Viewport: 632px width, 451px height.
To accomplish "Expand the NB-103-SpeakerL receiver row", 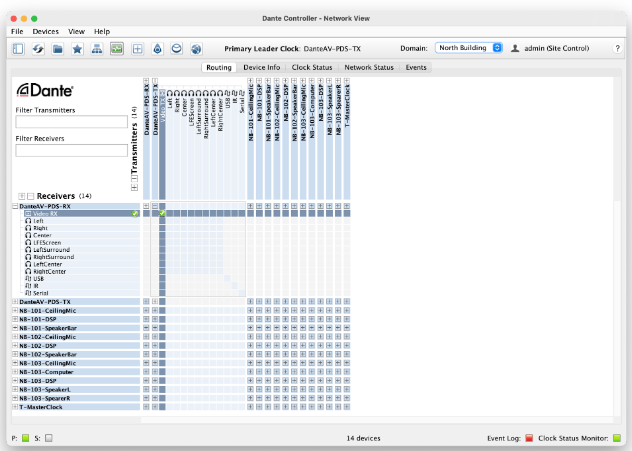I will click(15, 389).
